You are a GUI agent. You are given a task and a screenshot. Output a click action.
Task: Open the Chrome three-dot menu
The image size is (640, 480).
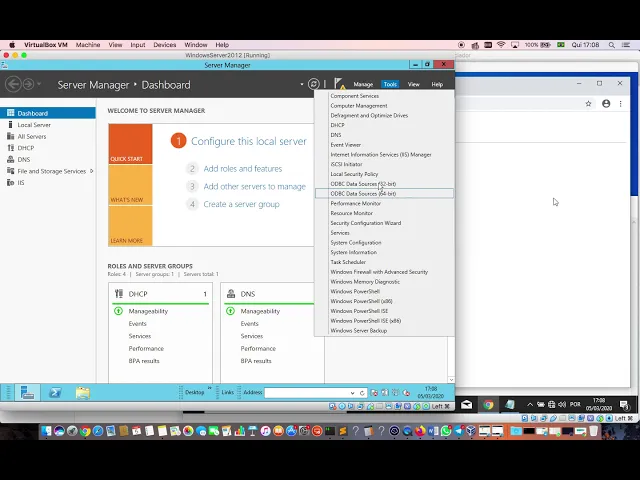coord(620,104)
